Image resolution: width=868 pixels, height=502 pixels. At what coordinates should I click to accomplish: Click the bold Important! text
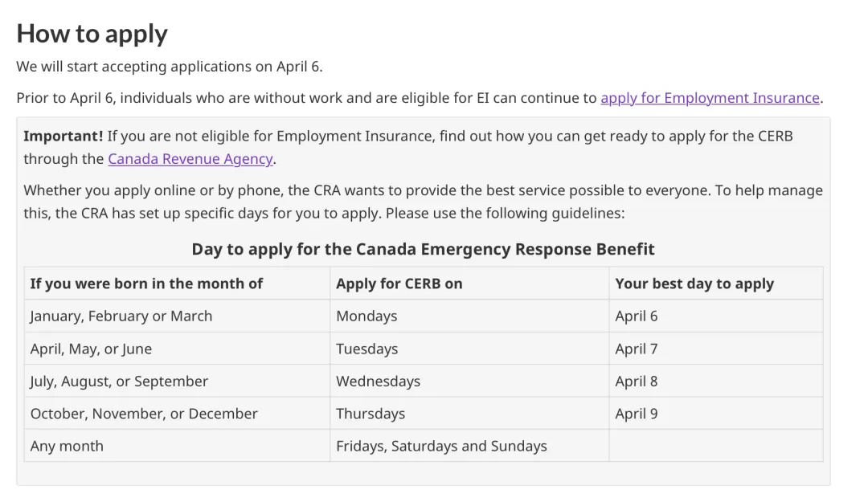[63, 137]
